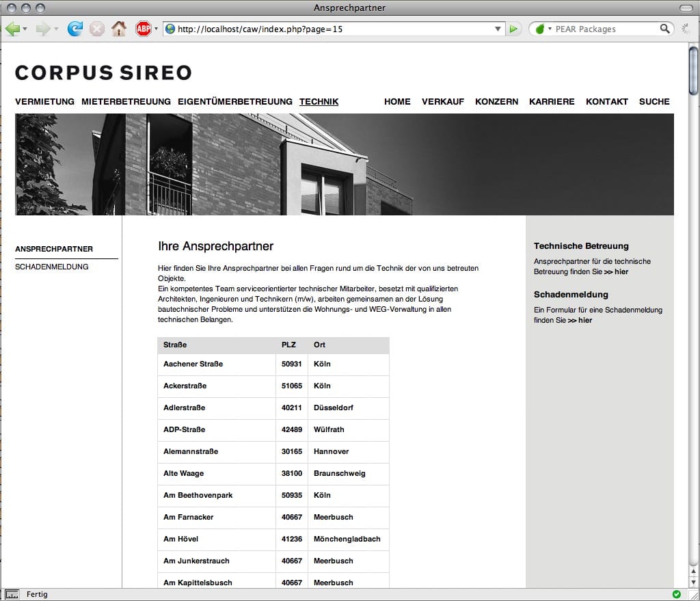Go back with the green back arrow
Image resolution: width=700 pixels, height=601 pixels.
click(x=12, y=29)
